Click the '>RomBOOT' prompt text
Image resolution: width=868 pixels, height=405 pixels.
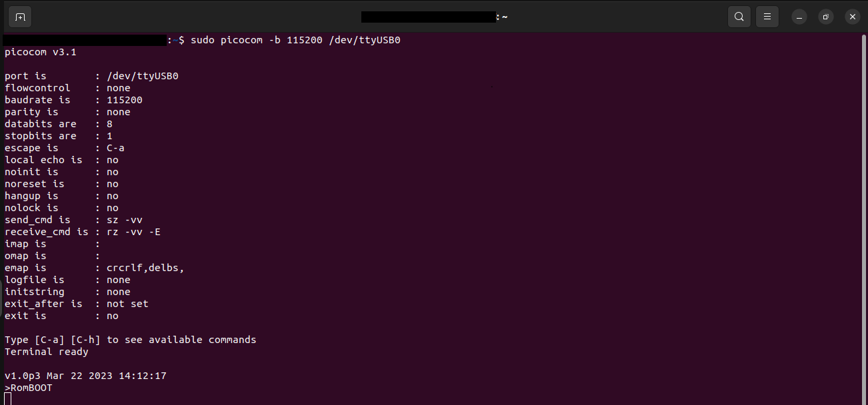coord(29,388)
